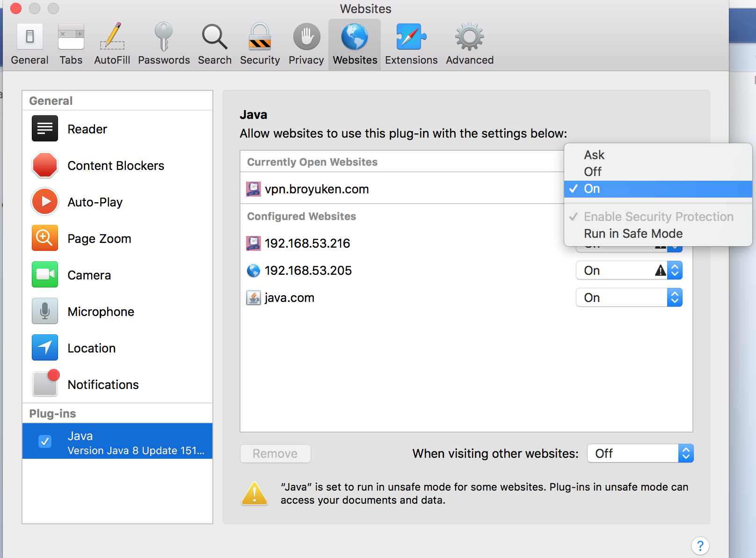Click the Enable Security Protection item
Screen dimensions: 756x558
coord(658,217)
